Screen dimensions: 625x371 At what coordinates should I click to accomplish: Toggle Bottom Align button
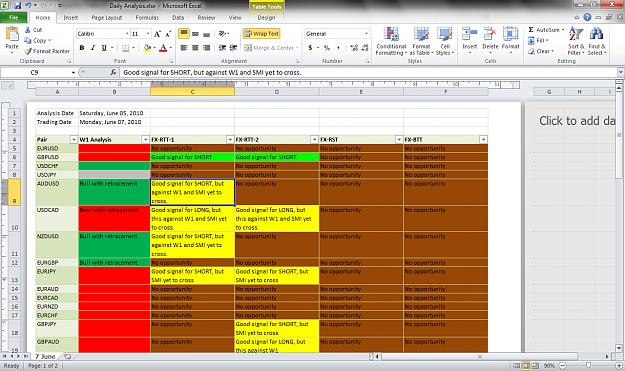coord(206,34)
